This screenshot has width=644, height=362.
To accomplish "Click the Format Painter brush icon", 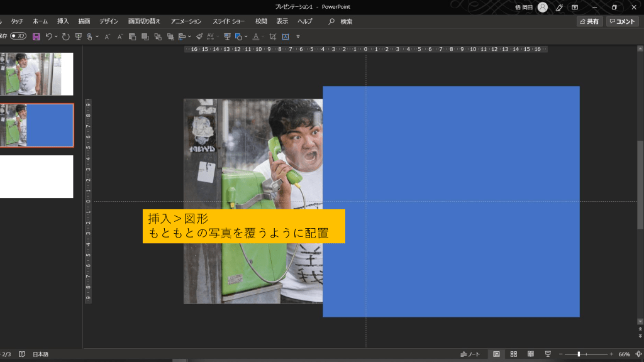I will 199,36.
